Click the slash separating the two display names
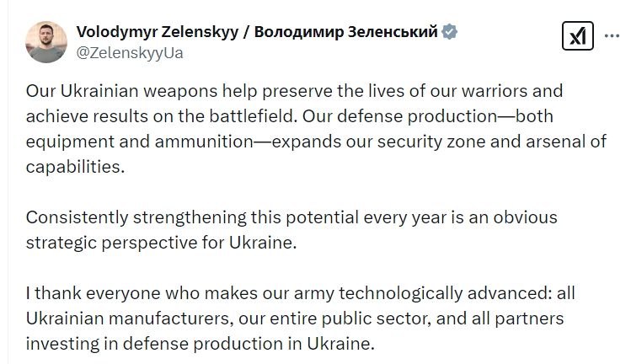The image size is (631, 364). [x=247, y=32]
